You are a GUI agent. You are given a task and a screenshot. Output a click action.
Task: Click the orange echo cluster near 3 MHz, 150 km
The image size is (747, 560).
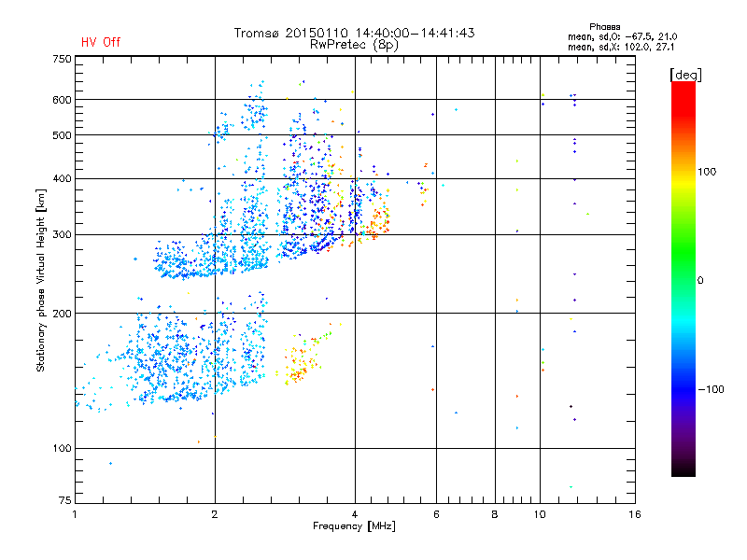coord(299,362)
